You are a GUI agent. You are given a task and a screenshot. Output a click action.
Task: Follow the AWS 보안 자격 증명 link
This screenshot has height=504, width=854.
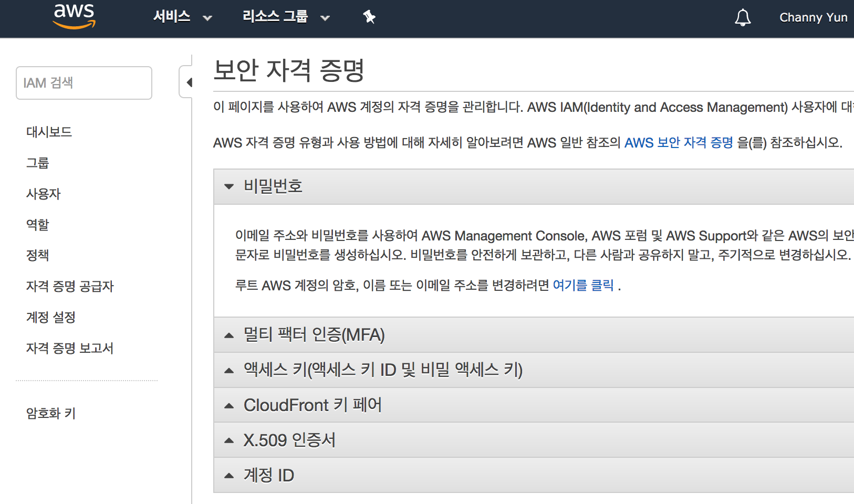[x=679, y=143]
